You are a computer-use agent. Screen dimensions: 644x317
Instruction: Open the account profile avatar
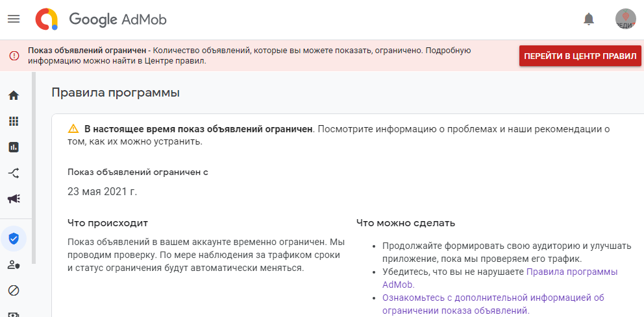[625, 19]
